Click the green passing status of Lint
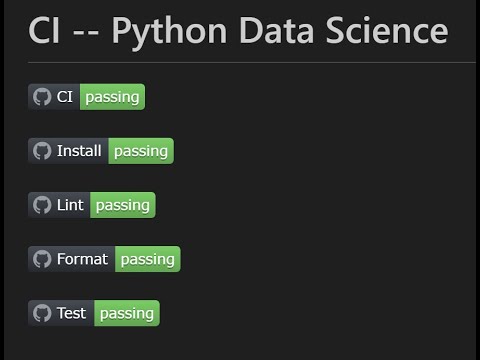The width and height of the screenshot is (480, 360). point(123,205)
